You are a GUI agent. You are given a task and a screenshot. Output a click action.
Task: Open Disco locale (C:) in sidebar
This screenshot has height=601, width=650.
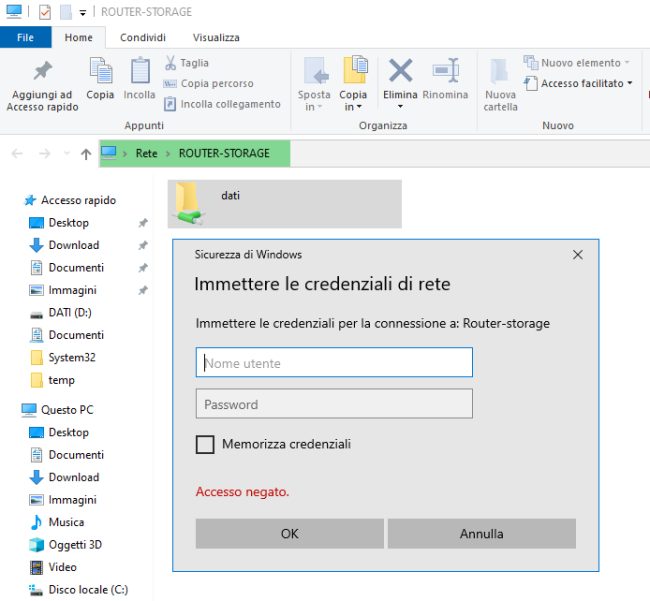tap(88, 589)
